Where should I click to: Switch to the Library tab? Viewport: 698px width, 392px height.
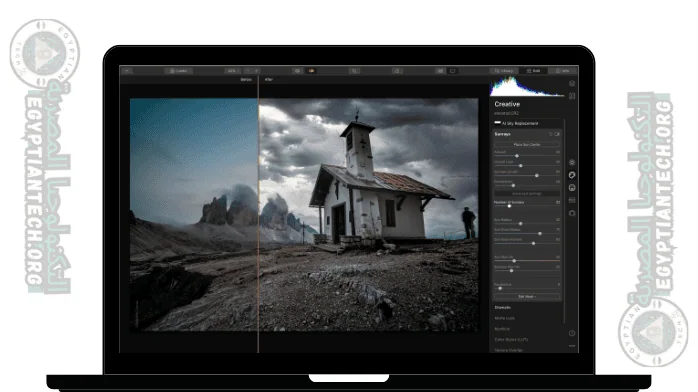504,71
